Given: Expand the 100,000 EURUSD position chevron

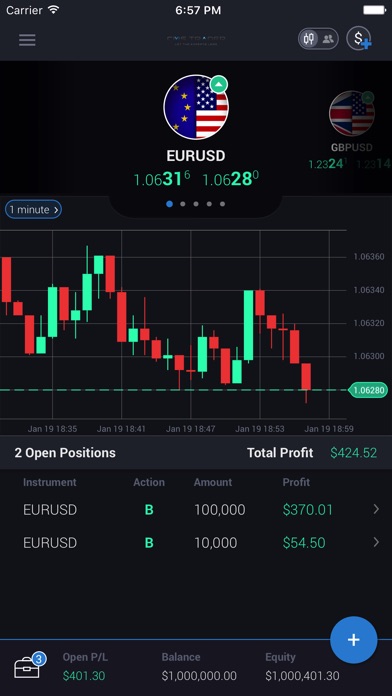Looking at the screenshot, I should (x=376, y=509).
